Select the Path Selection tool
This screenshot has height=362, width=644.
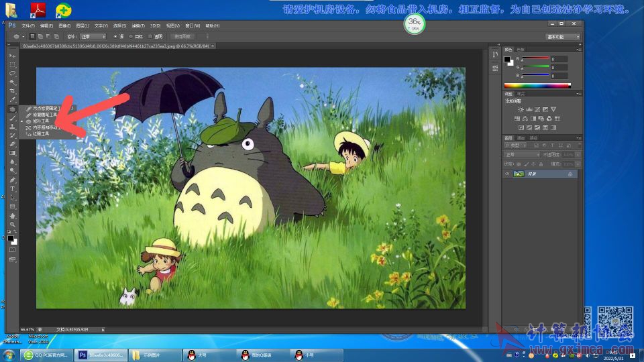pos(12,197)
